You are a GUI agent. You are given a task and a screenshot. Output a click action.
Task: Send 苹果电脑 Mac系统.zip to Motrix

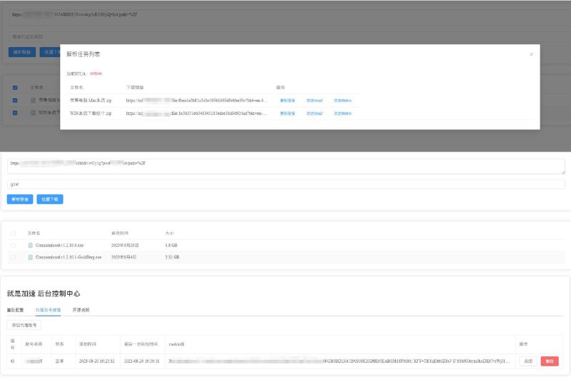(343, 101)
